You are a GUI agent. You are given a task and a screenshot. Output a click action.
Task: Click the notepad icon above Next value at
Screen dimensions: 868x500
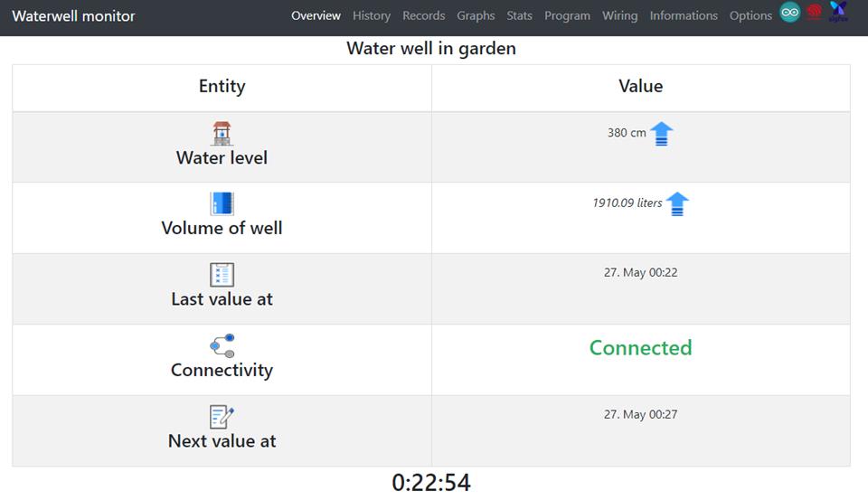click(222, 417)
